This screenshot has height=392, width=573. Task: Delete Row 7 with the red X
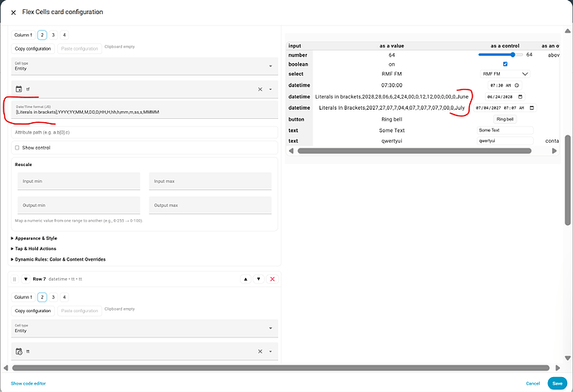272,279
